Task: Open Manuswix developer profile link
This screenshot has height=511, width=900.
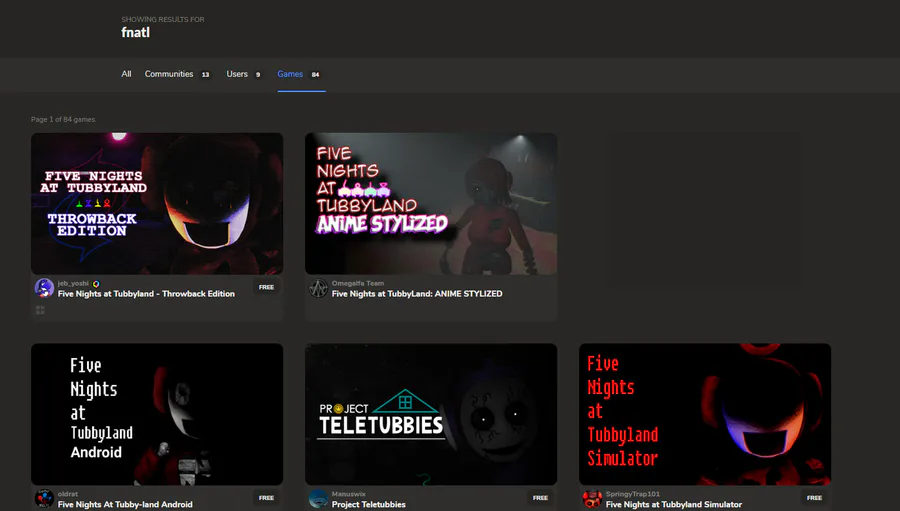Action: (x=348, y=494)
